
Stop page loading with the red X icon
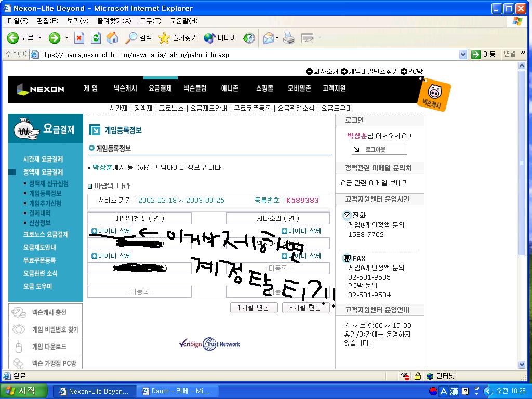79,37
